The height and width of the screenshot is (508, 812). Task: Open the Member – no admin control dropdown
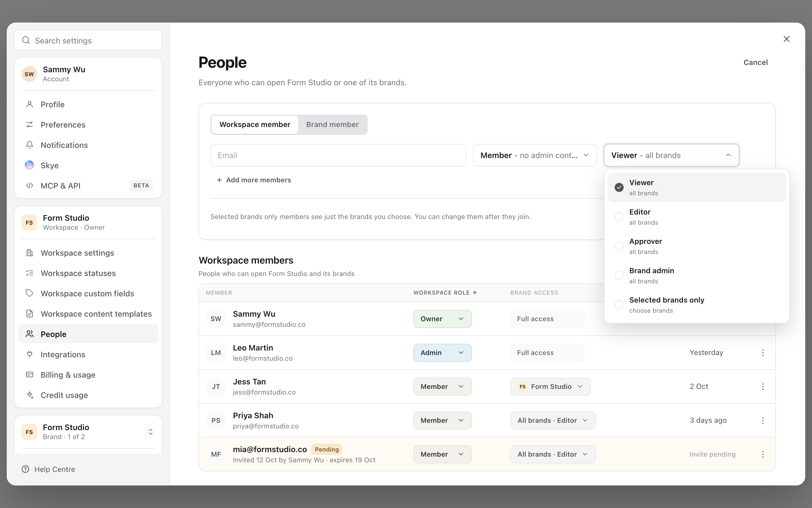535,155
